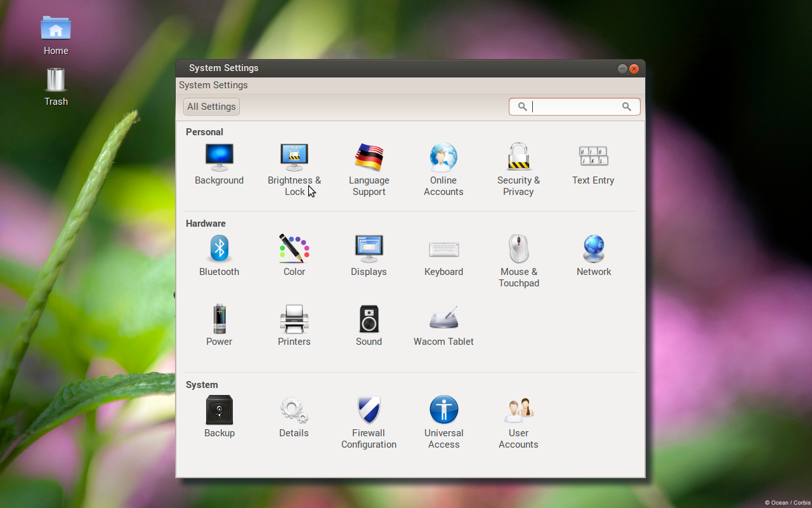The width and height of the screenshot is (812, 508).
Task: Open the Trash desktop icon
Action: 56,86
